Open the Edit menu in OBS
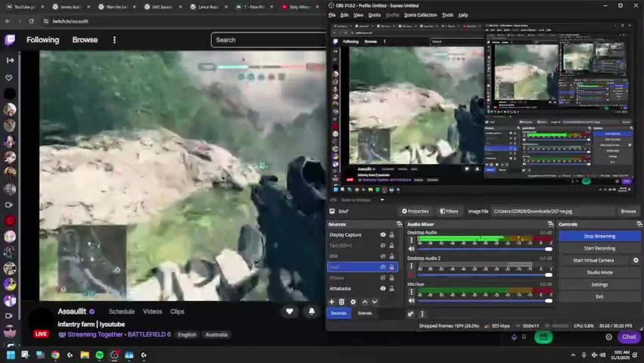Screen dimensions: 644x363 coord(344,15)
